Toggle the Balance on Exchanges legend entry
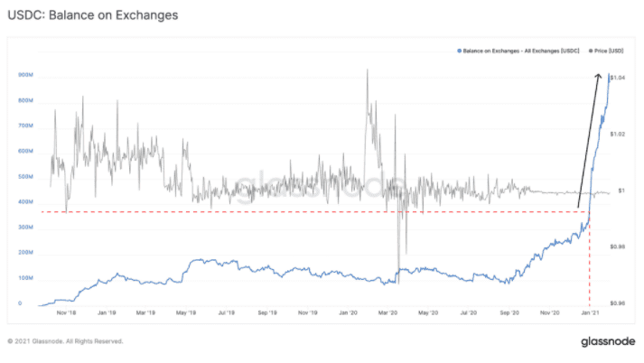 pos(518,51)
